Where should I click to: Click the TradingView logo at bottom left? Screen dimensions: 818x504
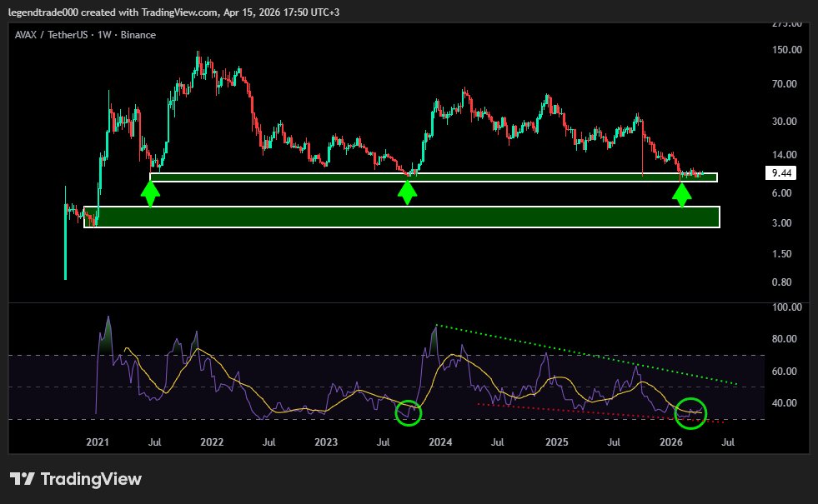coord(76,479)
